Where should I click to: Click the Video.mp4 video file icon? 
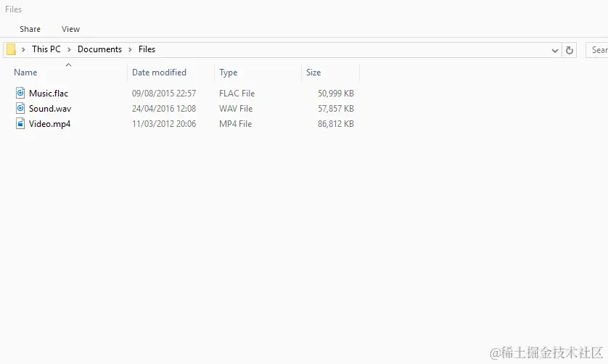point(20,124)
